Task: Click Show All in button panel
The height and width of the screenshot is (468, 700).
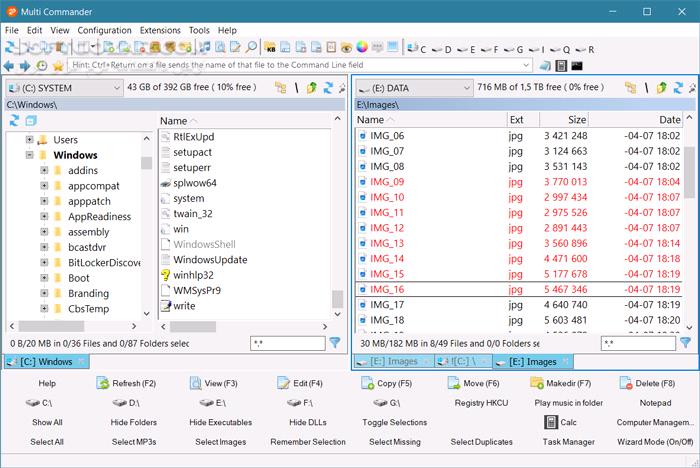Action: point(47,422)
